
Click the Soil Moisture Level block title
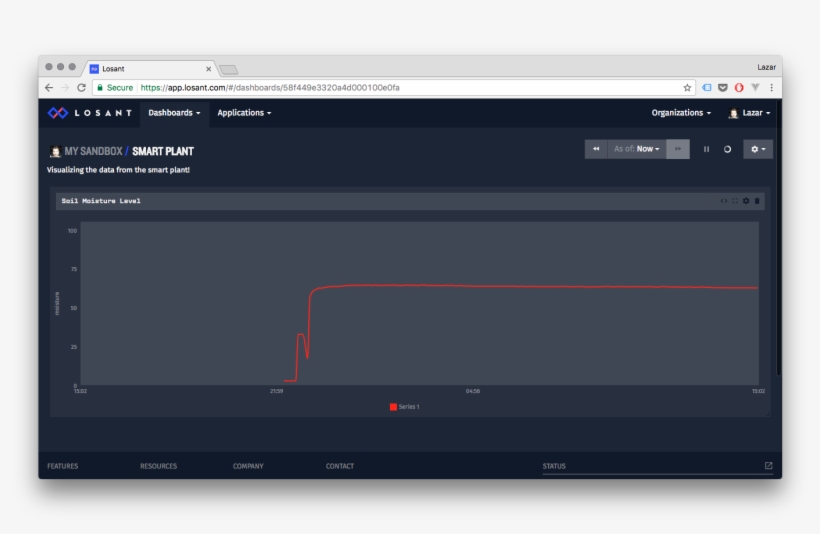tap(101, 201)
